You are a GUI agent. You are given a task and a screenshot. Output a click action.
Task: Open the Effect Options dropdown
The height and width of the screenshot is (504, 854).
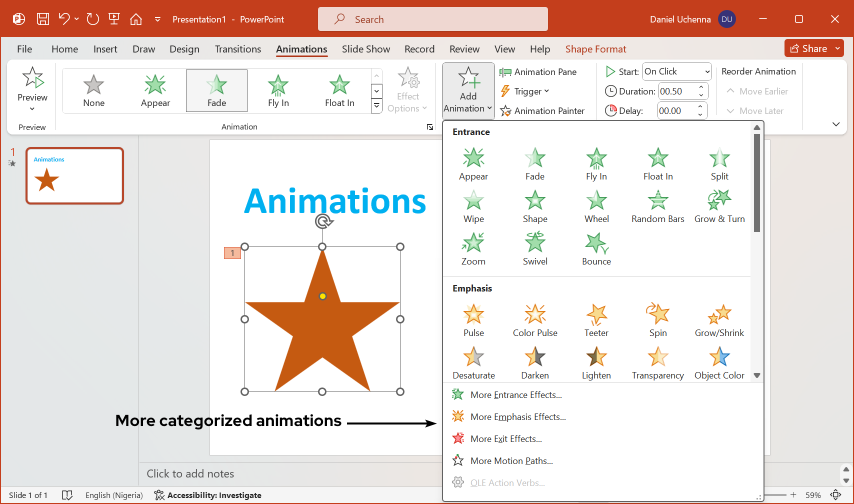point(408,91)
